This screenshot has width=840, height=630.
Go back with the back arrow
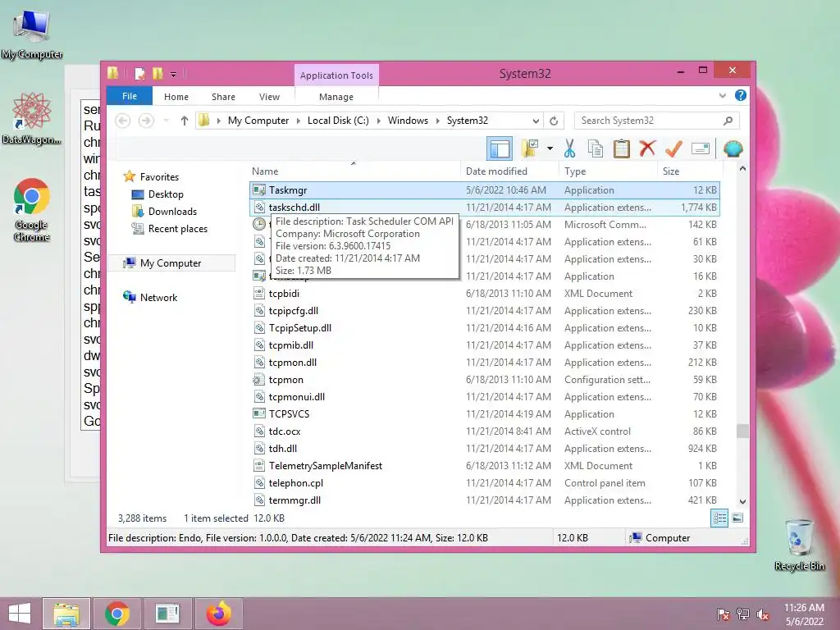pyautogui.click(x=123, y=121)
